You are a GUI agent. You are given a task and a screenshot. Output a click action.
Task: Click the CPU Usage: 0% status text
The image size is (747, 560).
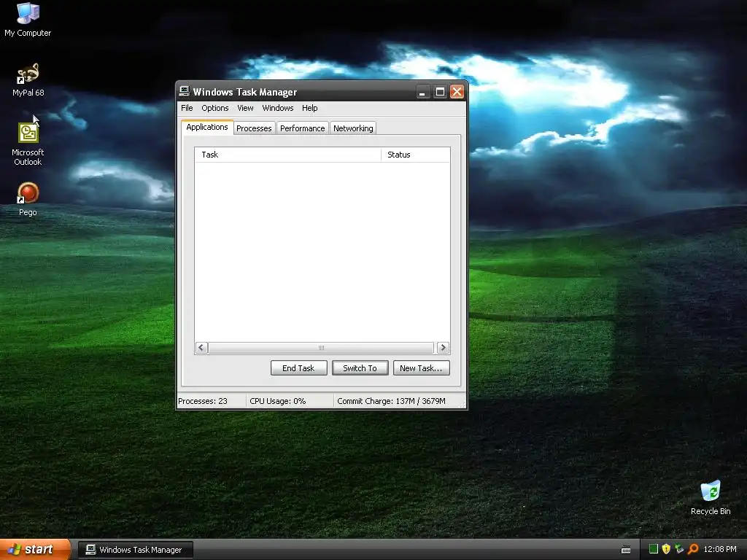[278, 402]
